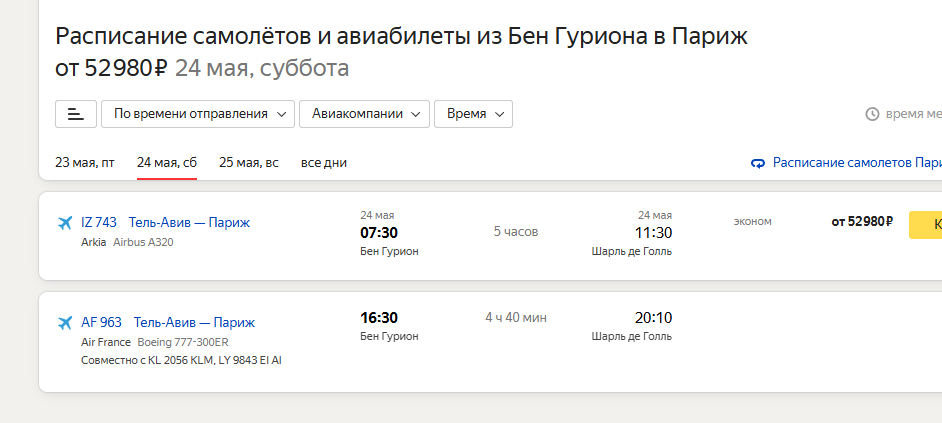Click the 'время ме...' timezone text

(x=914, y=114)
